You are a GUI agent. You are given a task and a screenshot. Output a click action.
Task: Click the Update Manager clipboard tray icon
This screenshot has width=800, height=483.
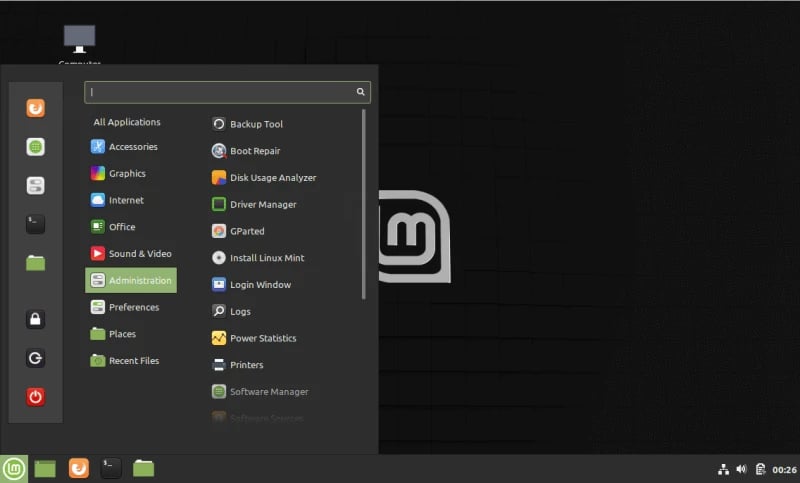click(760, 469)
